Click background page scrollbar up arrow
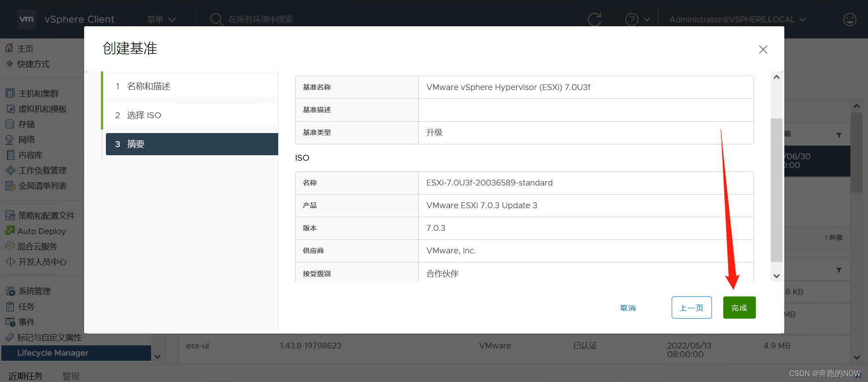Image resolution: width=868 pixels, height=382 pixels. (x=857, y=106)
